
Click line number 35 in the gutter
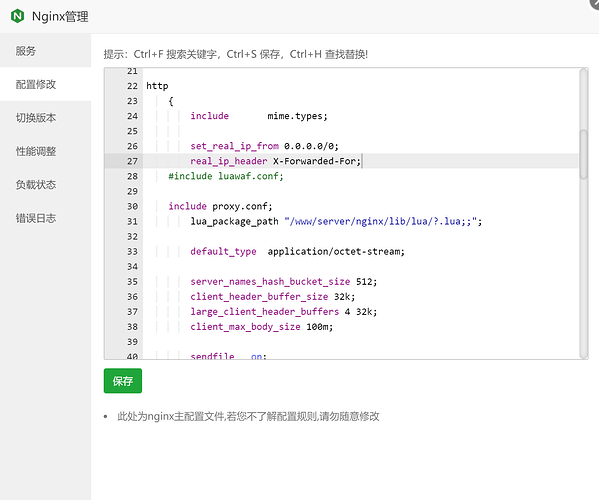tap(132, 282)
